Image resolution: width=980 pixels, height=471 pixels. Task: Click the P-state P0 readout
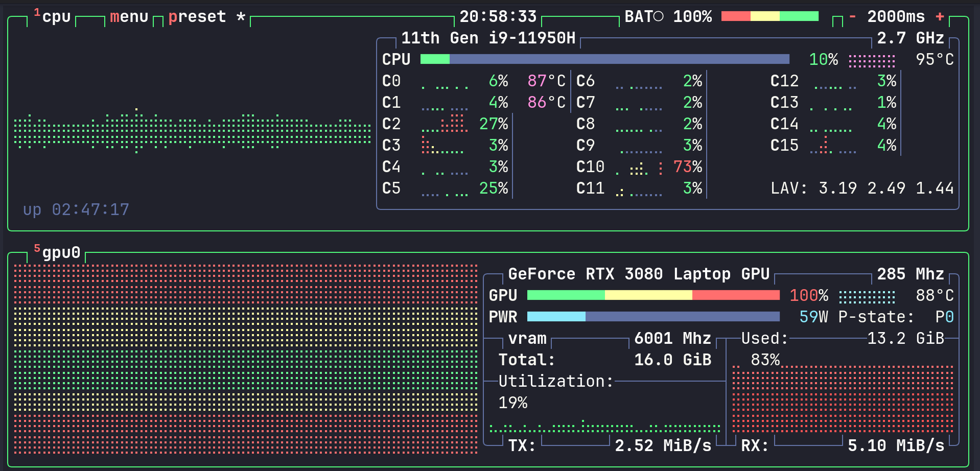(896, 317)
